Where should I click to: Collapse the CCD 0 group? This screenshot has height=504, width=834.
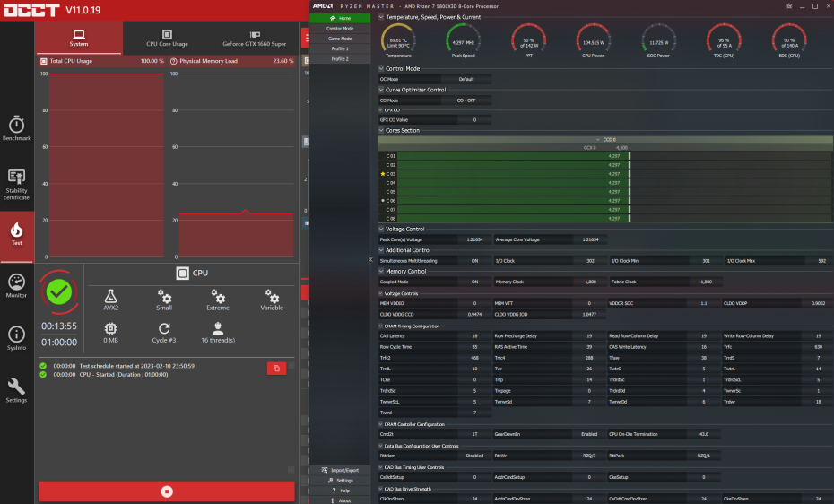click(x=597, y=139)
